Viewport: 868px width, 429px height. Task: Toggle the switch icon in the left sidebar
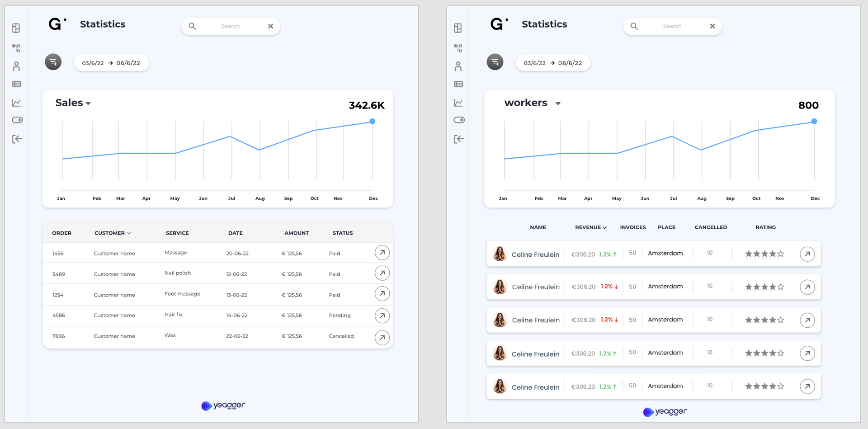coord(17,120)
